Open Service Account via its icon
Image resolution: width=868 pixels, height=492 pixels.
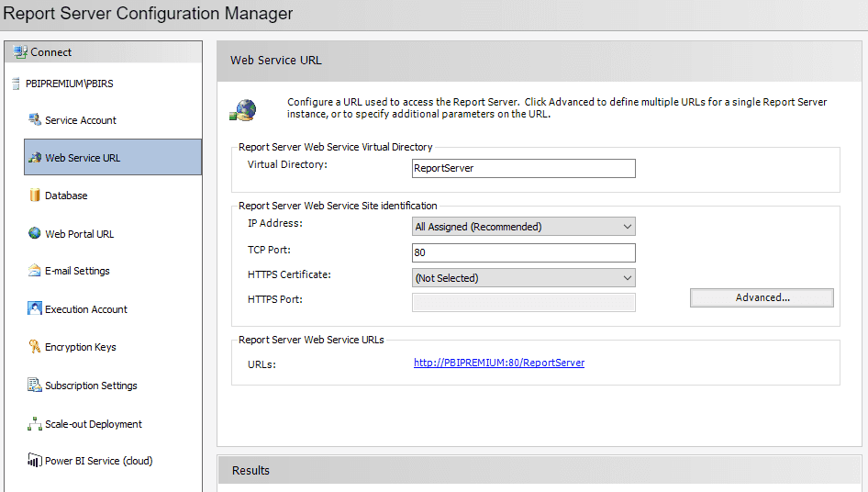(x=34, y=119)
